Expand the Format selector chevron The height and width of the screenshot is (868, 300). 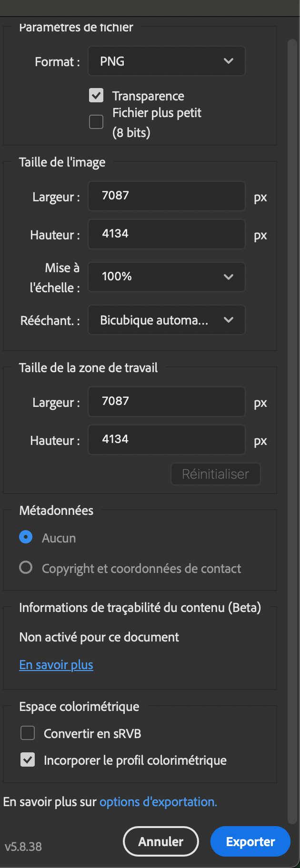(x=229, y=61)
